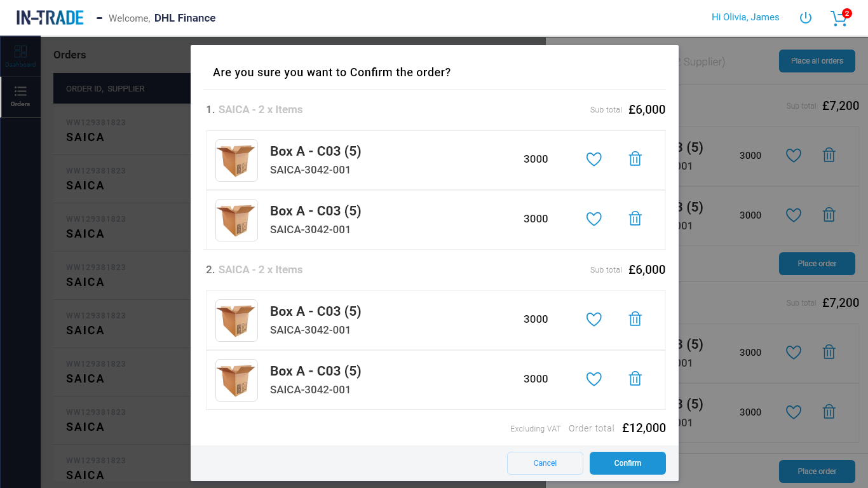
Task: Click the heart on the last dialog item
Action: click(x=593, y=379)
